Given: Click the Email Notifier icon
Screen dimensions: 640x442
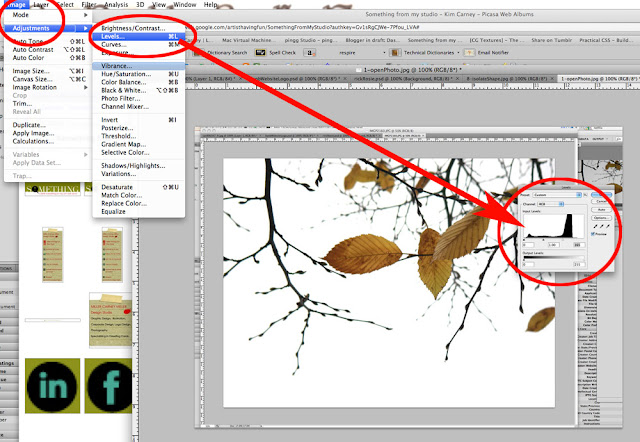Looking at the screenshot, I should (469, 53).
